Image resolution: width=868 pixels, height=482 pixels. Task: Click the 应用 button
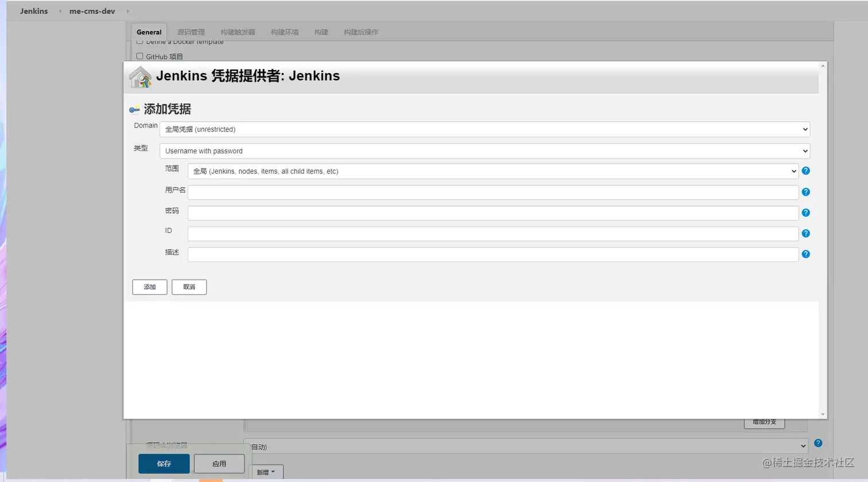pyautogui.click(x=219, y=464)
